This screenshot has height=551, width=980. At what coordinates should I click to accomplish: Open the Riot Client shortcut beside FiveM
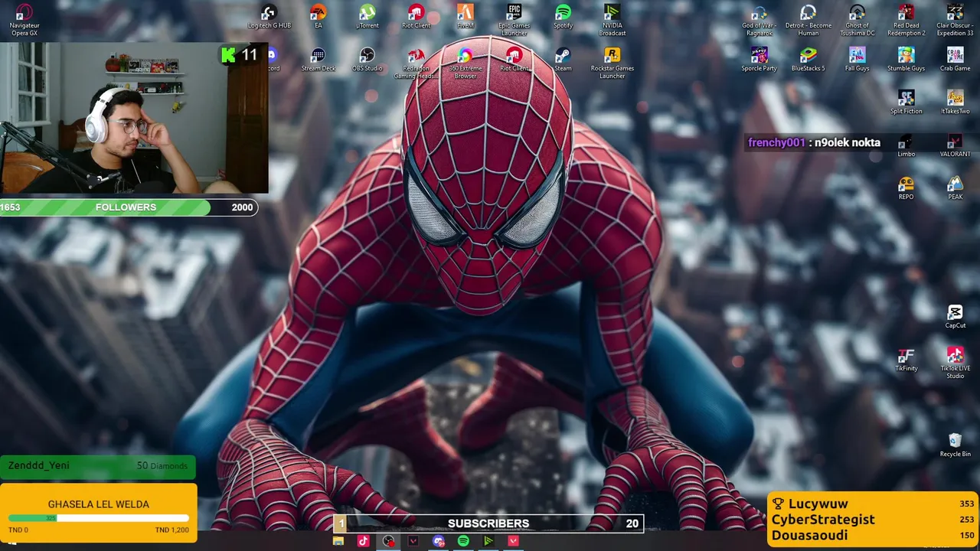(416, 17)
